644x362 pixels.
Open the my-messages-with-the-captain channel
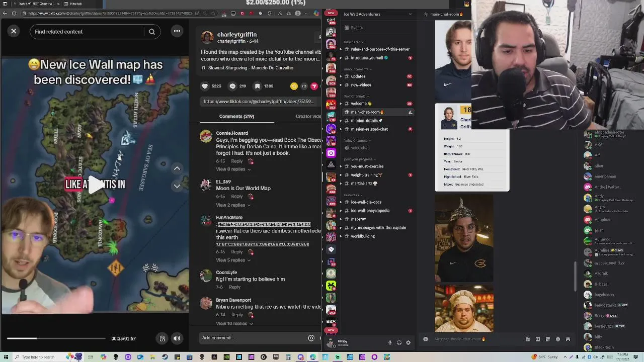(377, 228)
